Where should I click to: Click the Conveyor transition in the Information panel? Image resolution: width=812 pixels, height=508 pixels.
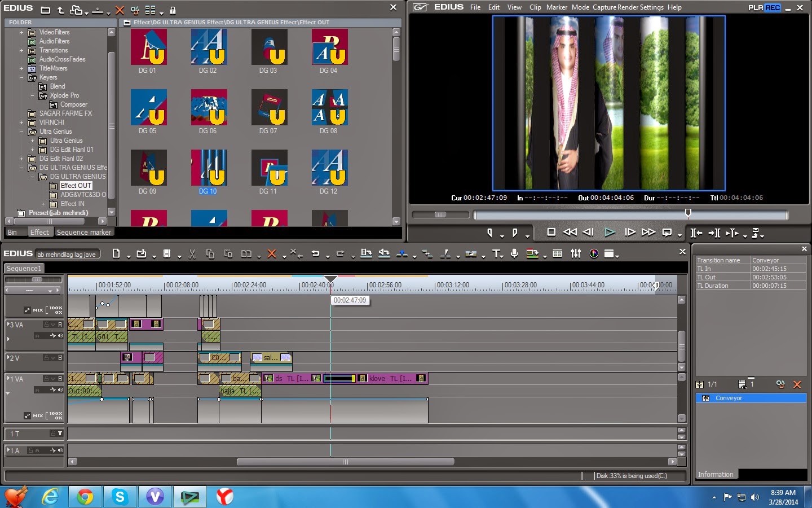[730, 398]
